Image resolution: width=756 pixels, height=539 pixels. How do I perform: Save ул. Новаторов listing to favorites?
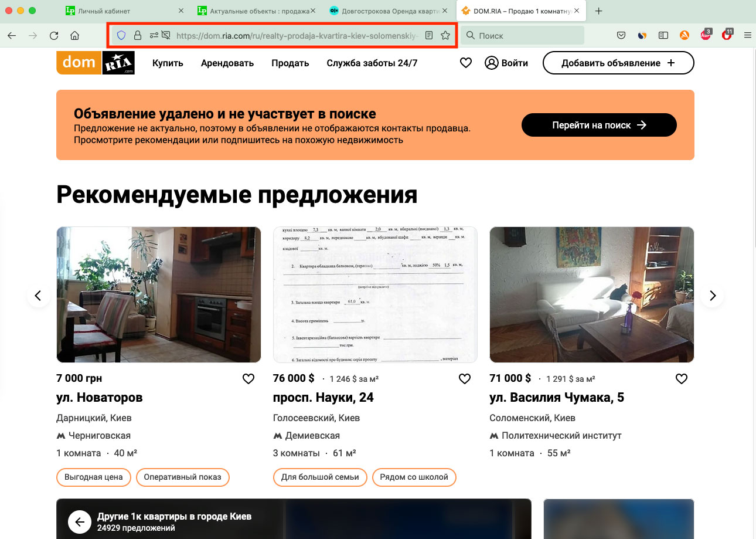pos(248,379)
